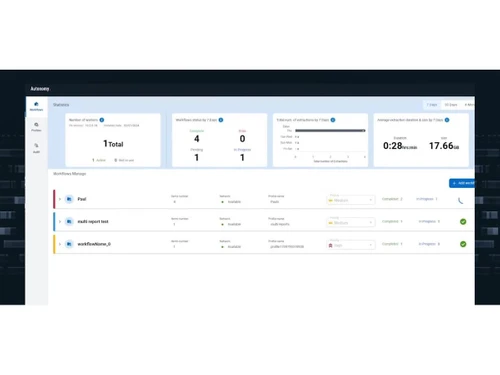Click the Add workflow button
This screenshot has width=500, height=375.
[x=462, y=183]
